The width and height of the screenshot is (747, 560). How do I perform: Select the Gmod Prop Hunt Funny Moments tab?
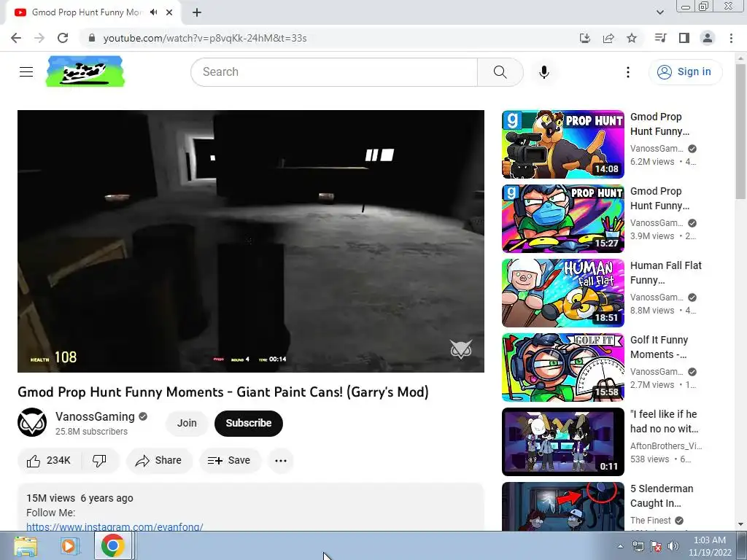coord(87,12)
